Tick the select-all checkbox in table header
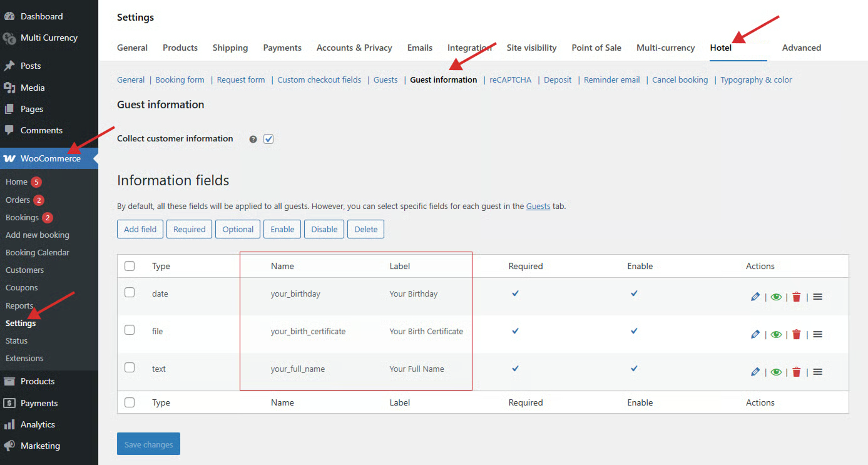Image resolution: width=868 pixels, height=465 pixels. coord(130,266)
